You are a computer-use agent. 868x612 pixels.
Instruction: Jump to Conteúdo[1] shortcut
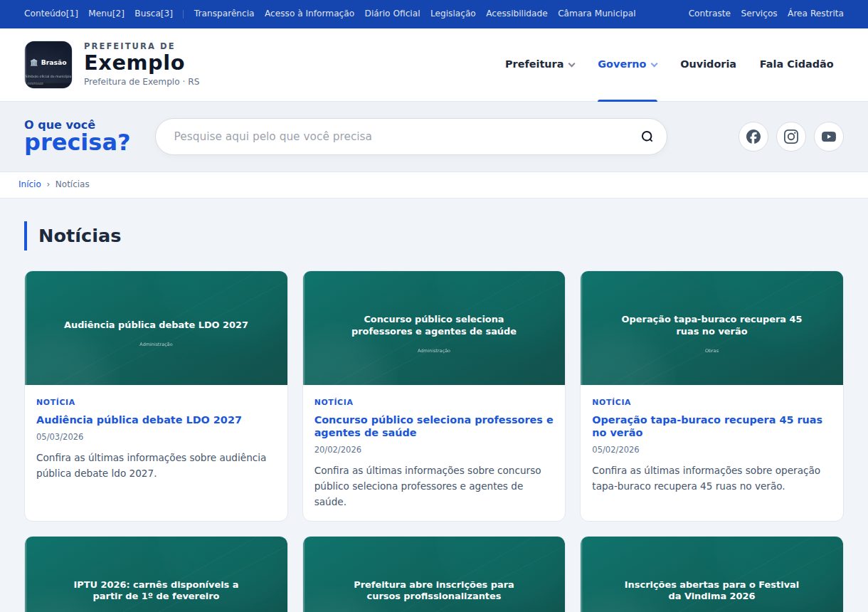click(51, 14)
